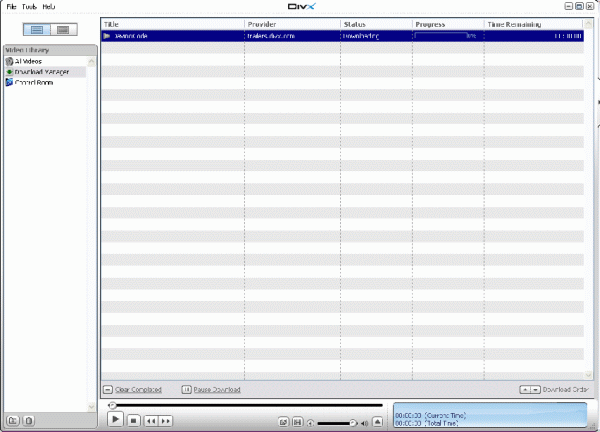This screenshot has width=600, height=432.
Task: Start playback with the Play button
Action: (x=115, y=420)
